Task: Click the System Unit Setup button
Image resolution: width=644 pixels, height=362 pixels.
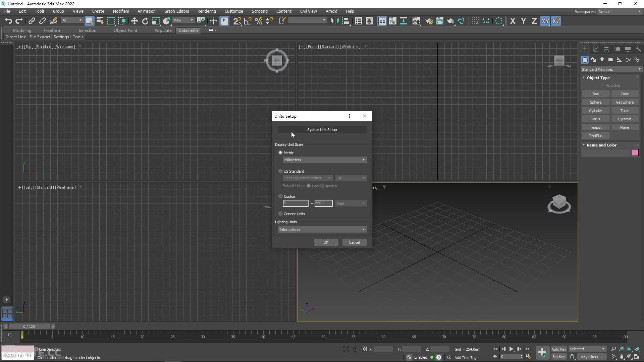Action: click(322, 130)
